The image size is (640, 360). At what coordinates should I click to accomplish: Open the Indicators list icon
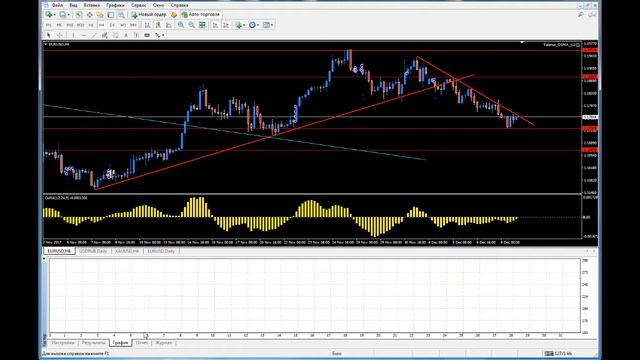[x=239, y=25]
